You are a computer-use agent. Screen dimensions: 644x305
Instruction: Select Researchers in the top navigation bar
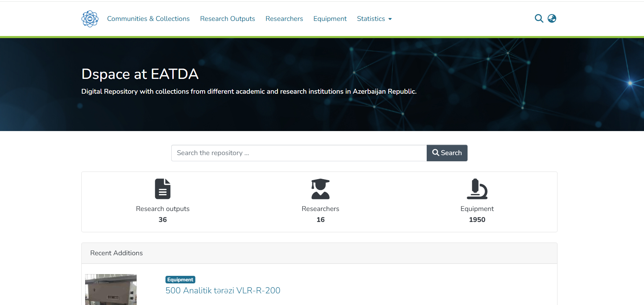pos(284,19)
